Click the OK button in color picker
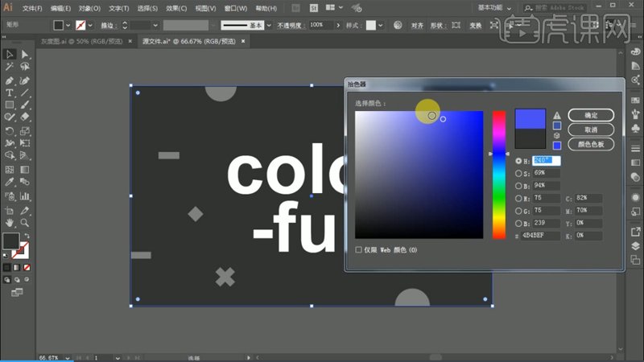The height and width of the screenshot is (362, 644). pyautogui.click(x=591, y=115)
